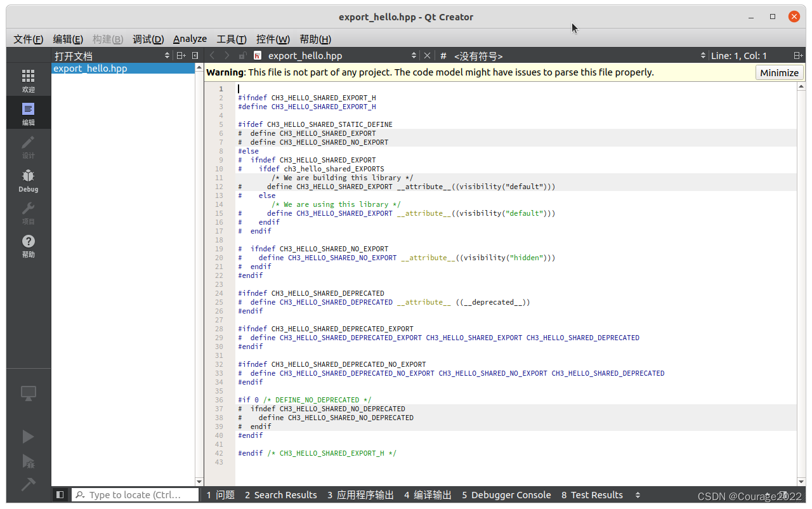Split the open documents side panel
This screenshot has width=812, height=509.
(181, 56)
